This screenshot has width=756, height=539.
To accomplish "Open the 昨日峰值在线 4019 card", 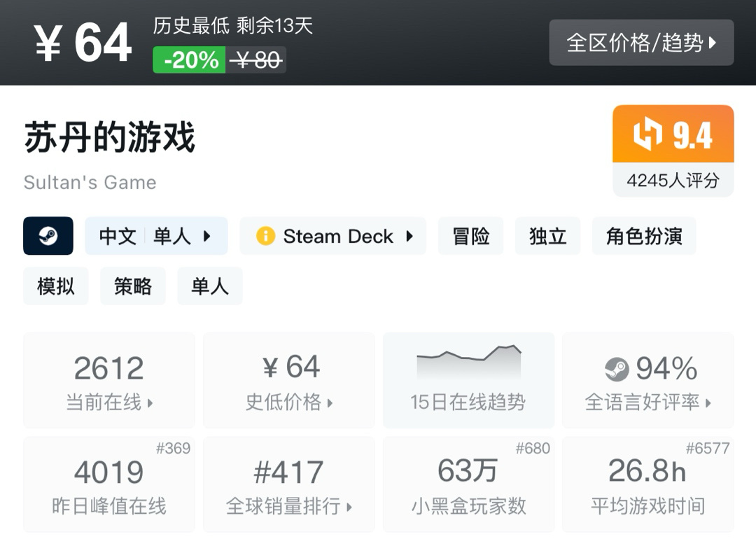I will pos(109,484).
